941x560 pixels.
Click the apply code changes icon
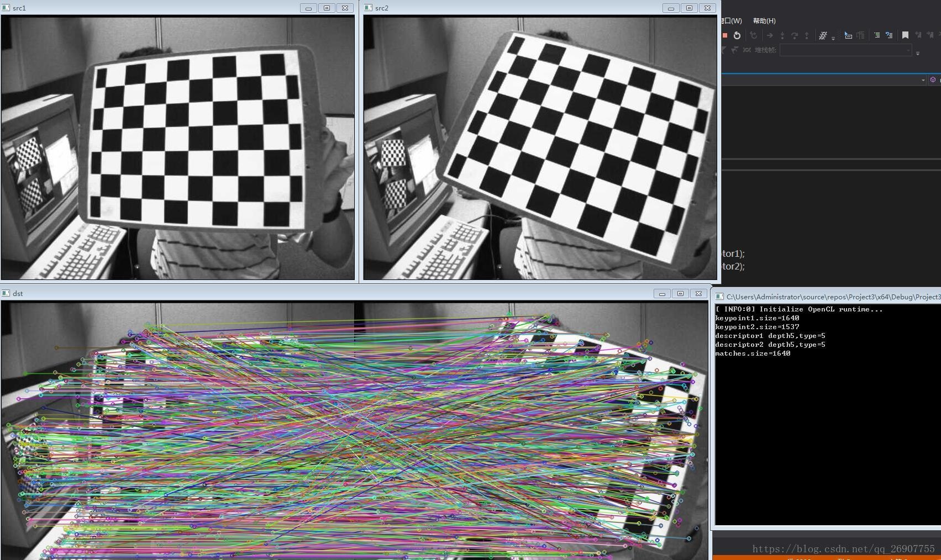(x=753, y=35)
